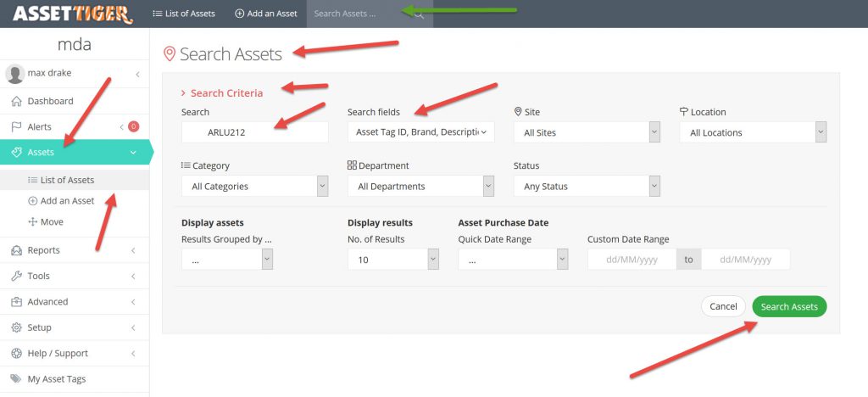Click the red alerts count badge

tap(133, 126)
